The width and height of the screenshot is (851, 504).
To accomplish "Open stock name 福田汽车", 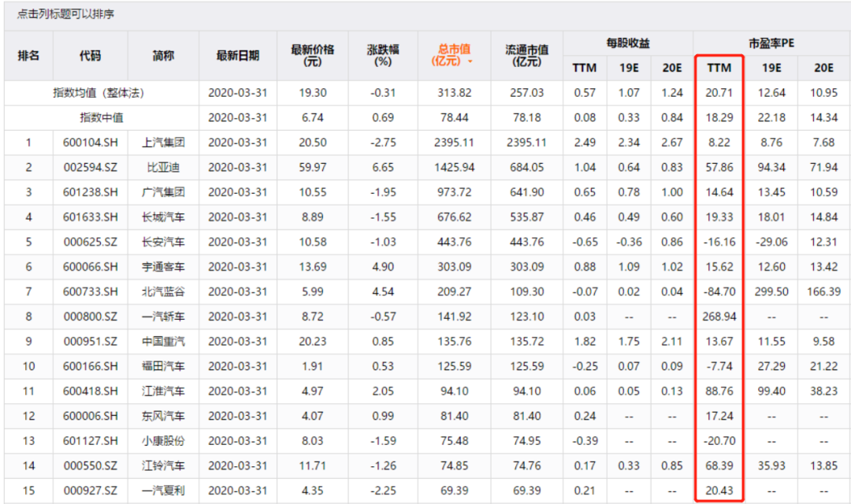I will click(x=163, y=367).
